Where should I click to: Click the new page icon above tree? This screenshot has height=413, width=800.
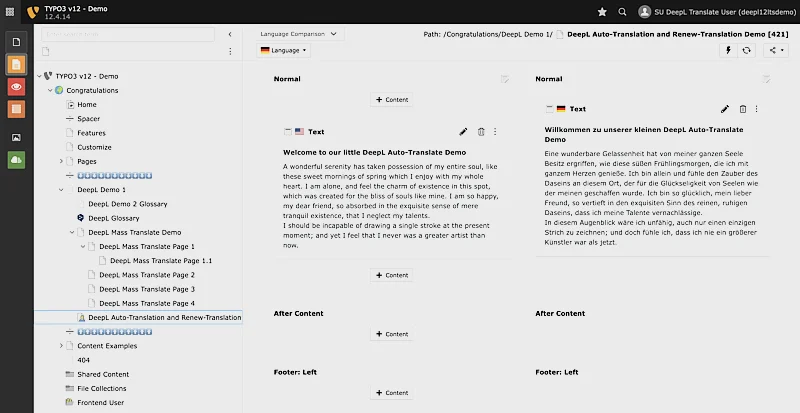(46, 52)
